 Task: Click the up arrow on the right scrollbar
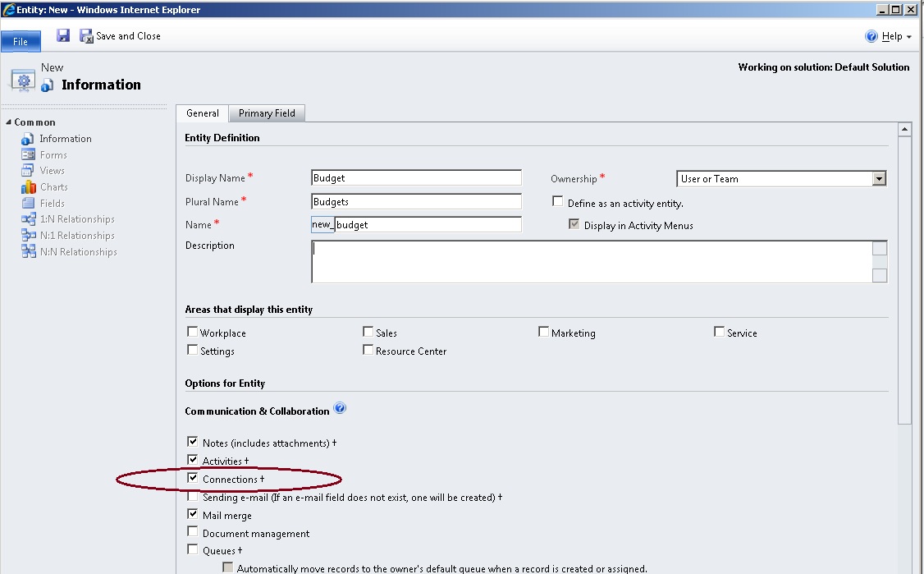click(904, 128)
